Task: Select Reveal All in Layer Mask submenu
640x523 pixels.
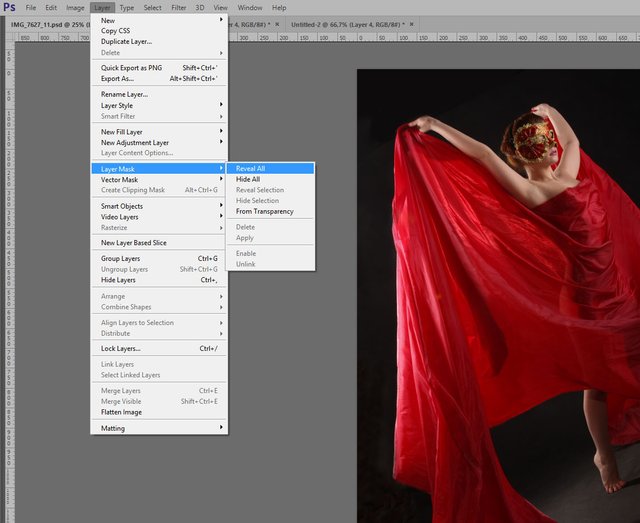Action: (x=249, y=168)
